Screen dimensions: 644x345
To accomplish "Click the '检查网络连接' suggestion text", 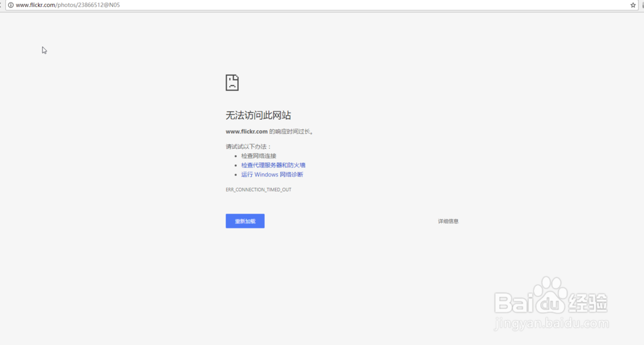I will [259, 156].
